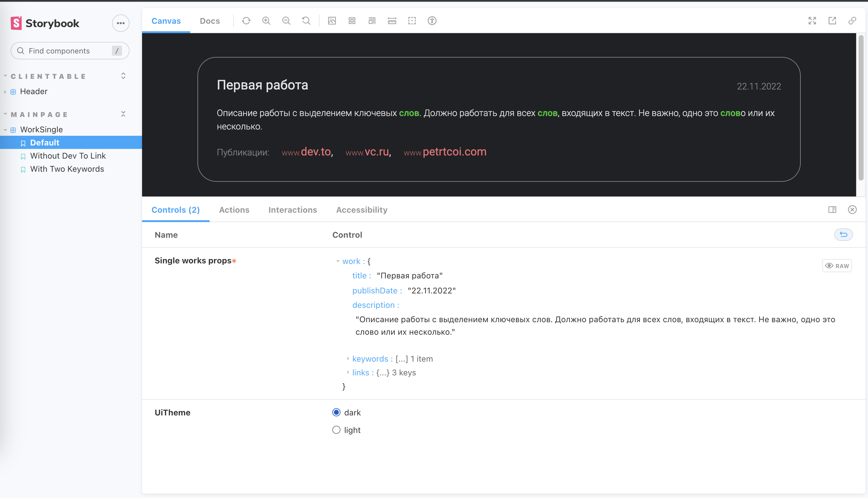Reset zoom with the toolbar icon
The width and height of the screenshot is (868, 498).
(x=306, y=21)
